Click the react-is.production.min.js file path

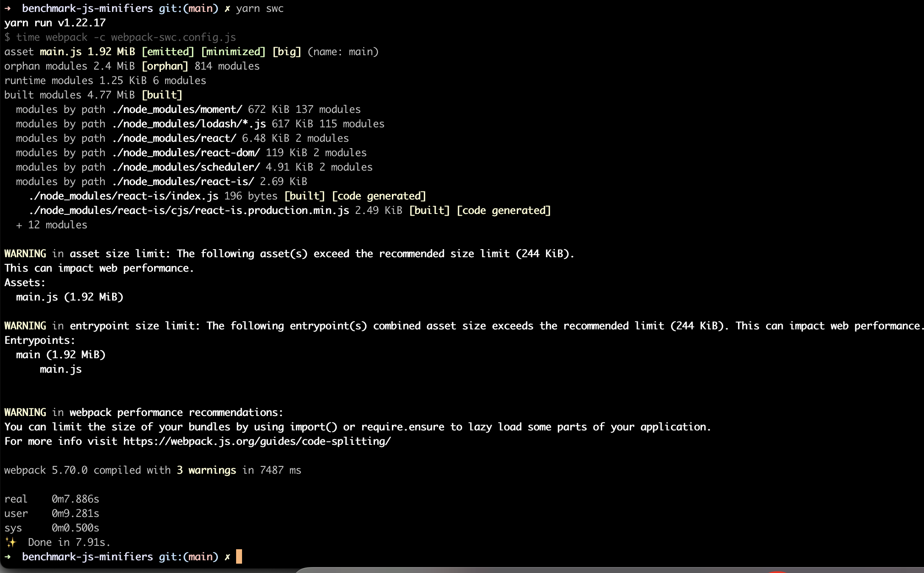pyautogui.click(x=189, y=210)
